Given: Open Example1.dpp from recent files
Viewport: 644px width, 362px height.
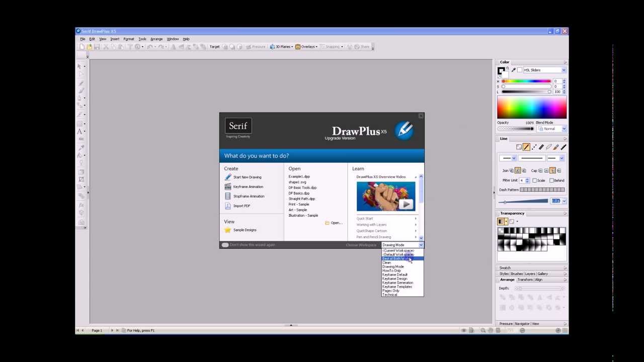Looking at the screenshot, I should pos(299,176).
